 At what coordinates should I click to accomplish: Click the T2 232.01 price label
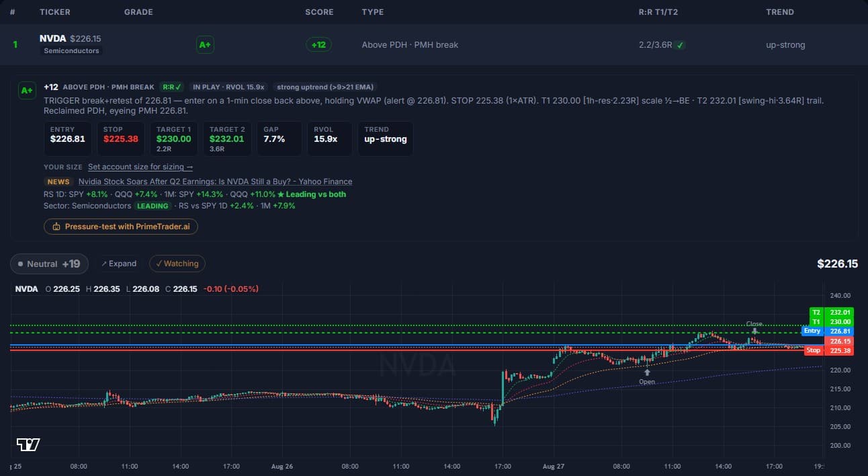pos(830,313)
